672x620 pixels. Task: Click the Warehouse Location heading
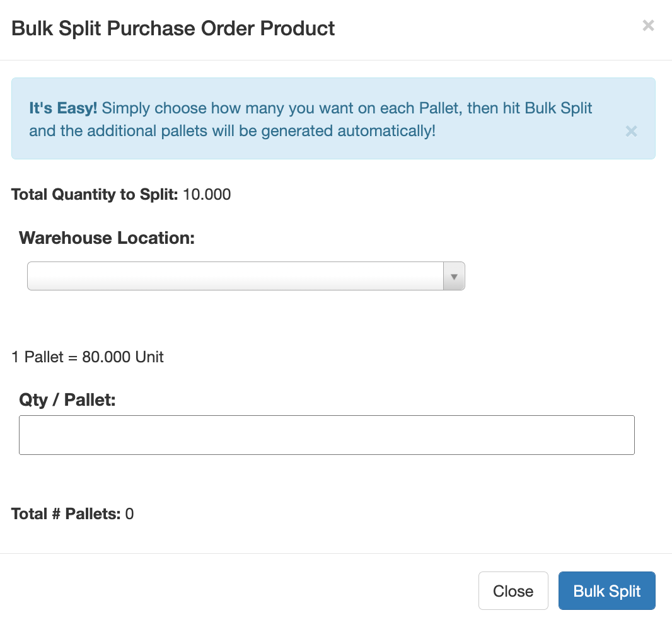[107, 238]
